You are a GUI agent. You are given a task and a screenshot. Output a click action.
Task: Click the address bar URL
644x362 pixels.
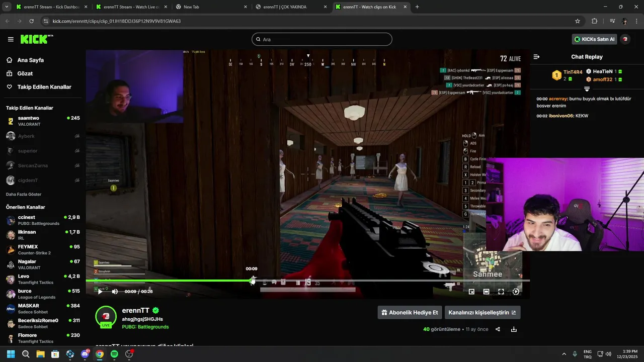click(x=117, y=21)
